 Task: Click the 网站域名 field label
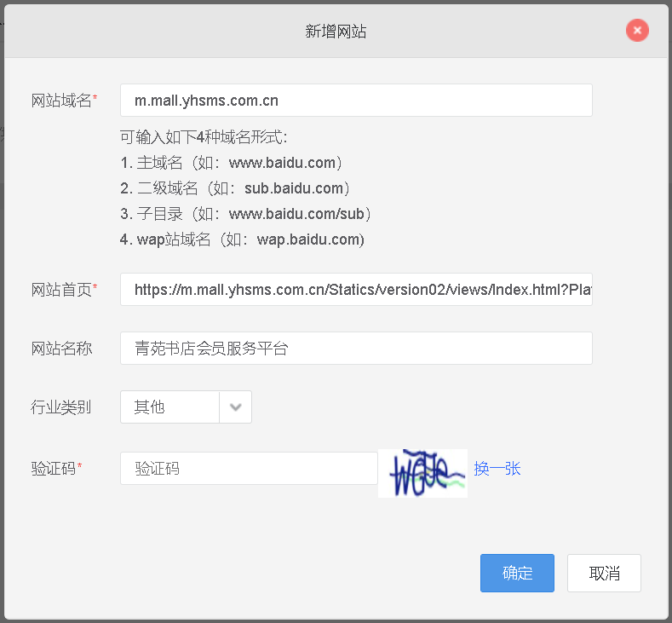[x=61, y=101]
